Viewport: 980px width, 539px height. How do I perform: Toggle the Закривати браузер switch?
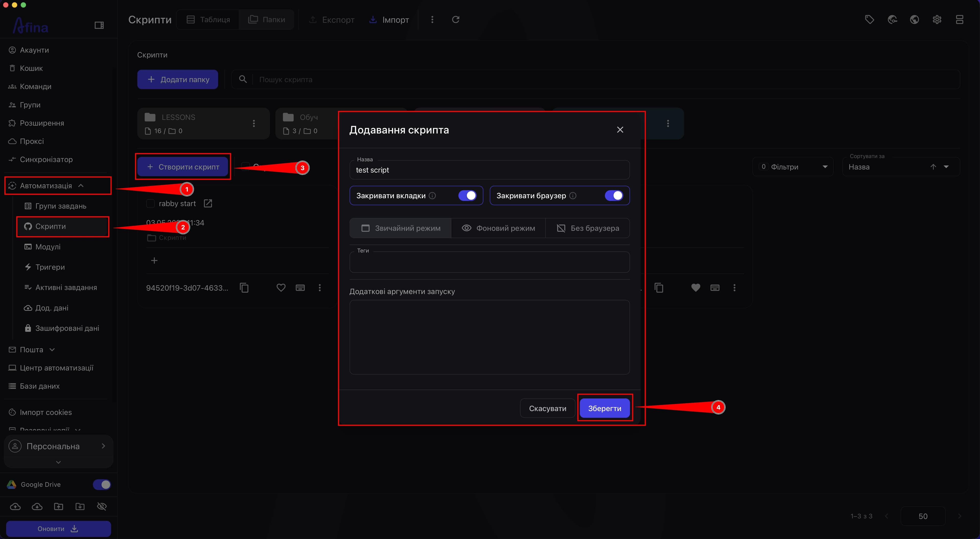614,196
